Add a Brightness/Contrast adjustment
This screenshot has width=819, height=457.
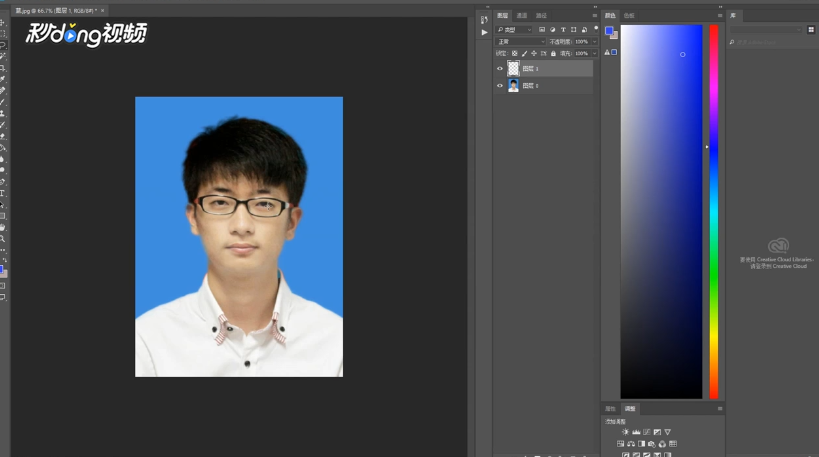625,432
